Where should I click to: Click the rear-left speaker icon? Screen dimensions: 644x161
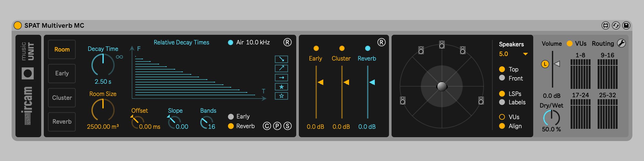coord(402,100)
